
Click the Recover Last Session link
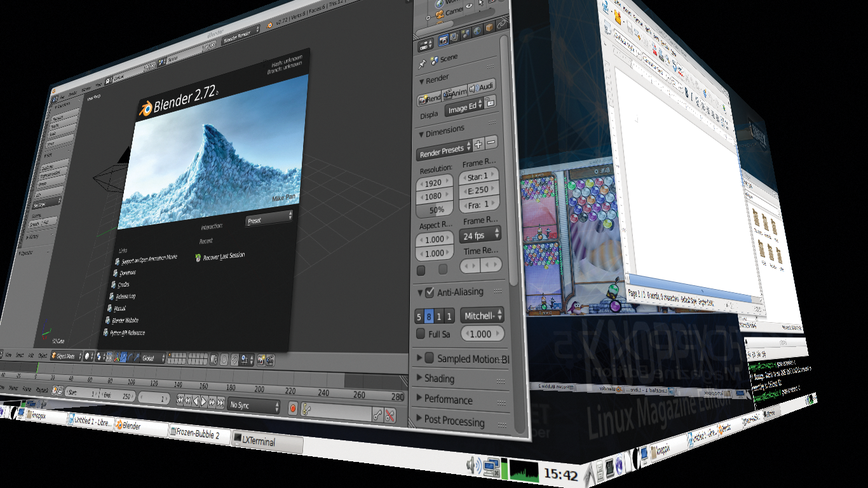tap(219, 255)
